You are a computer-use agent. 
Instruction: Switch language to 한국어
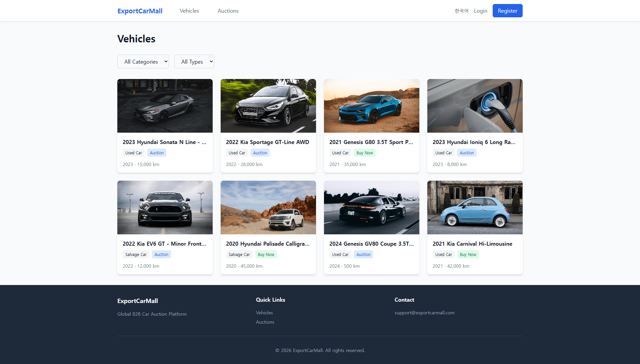(x=461, y=11)
